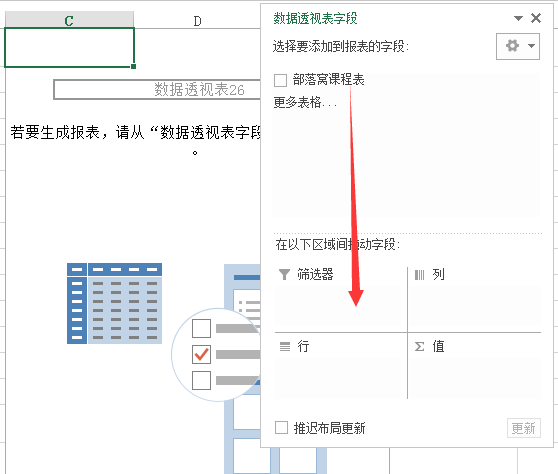Enable the 推迟布局更新 checkbox

(281, 427)
